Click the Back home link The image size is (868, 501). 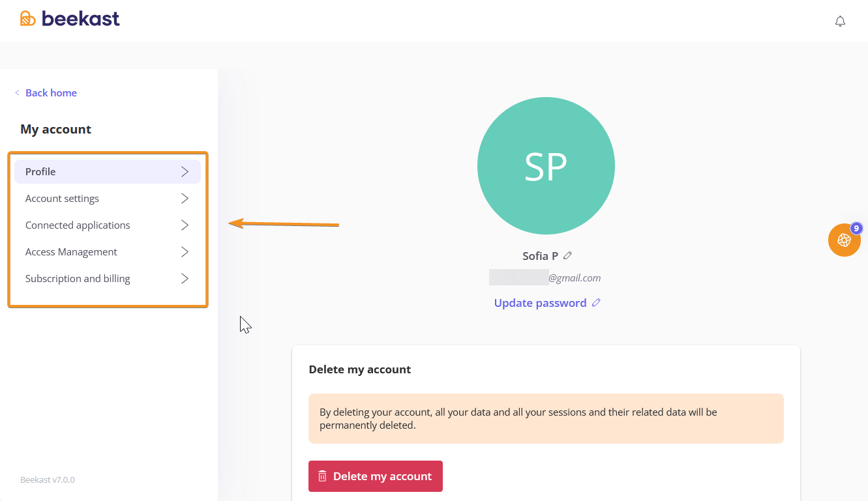tap(51, 93)
